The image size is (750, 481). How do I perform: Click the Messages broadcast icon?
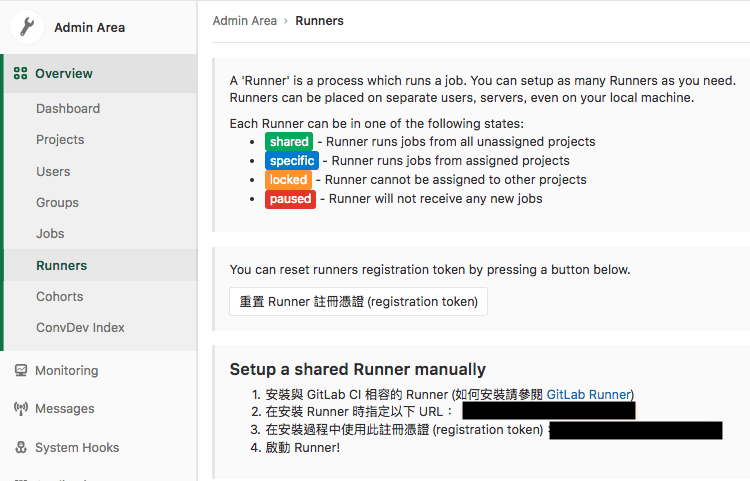pyautogui.click(x=20, y=409)
